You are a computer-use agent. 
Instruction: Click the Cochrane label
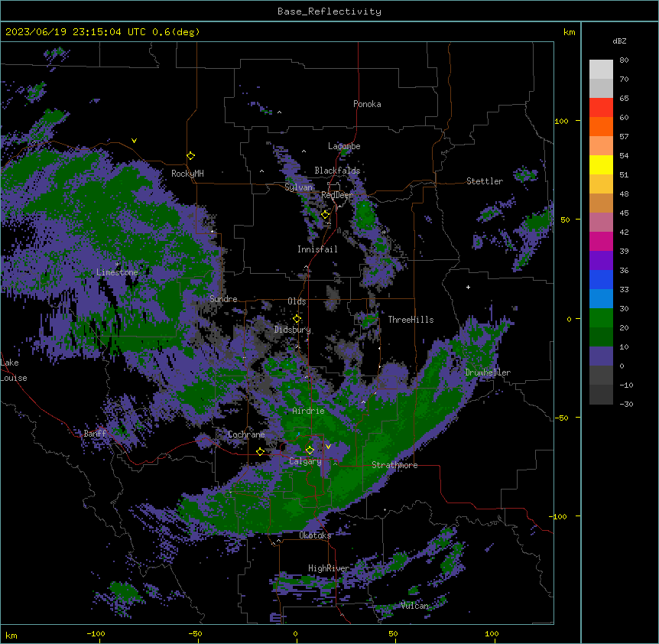click(246, 434)
